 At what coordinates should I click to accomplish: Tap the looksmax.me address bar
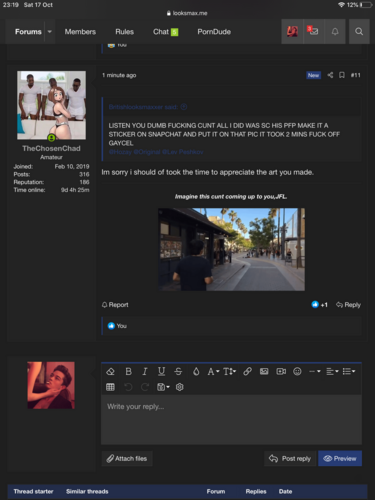coord(187,13)
